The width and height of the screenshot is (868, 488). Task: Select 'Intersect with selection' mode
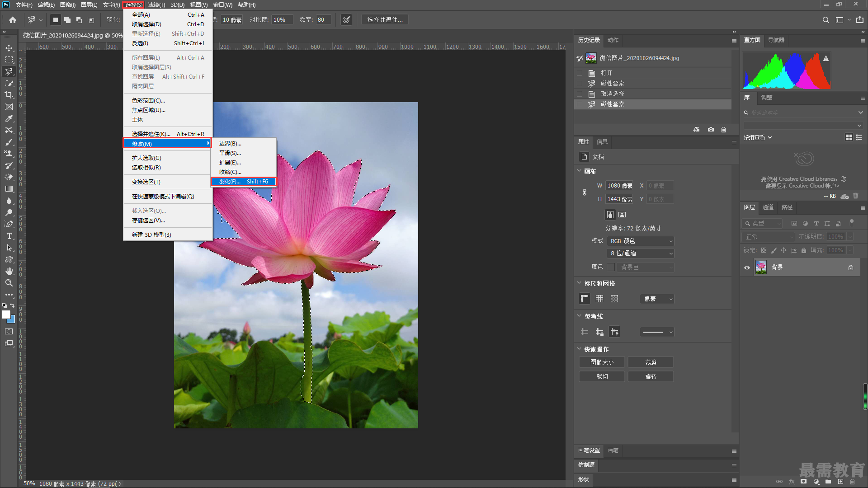91,20
